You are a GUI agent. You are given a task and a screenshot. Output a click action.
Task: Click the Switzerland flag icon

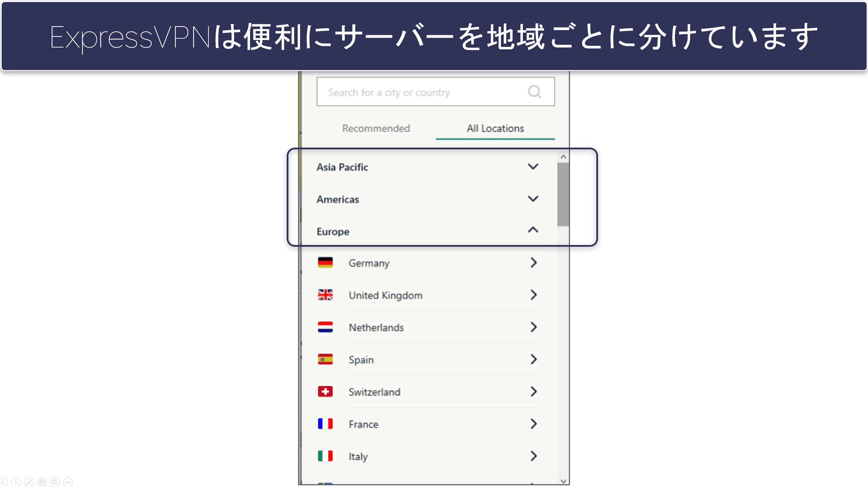click(x=325, y=391)
